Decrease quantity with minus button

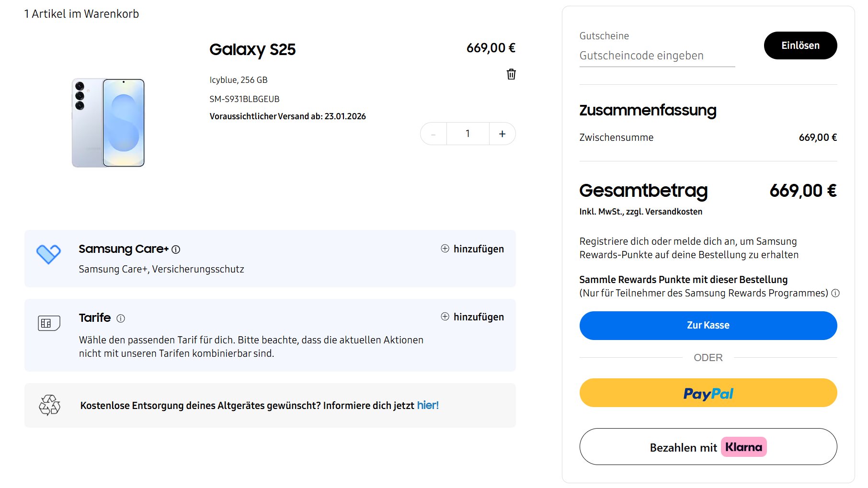coord(433,134)
